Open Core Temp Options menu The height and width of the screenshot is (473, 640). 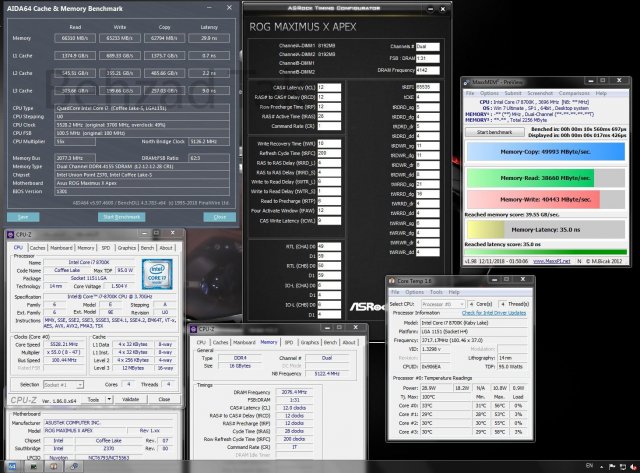[414, 292]
